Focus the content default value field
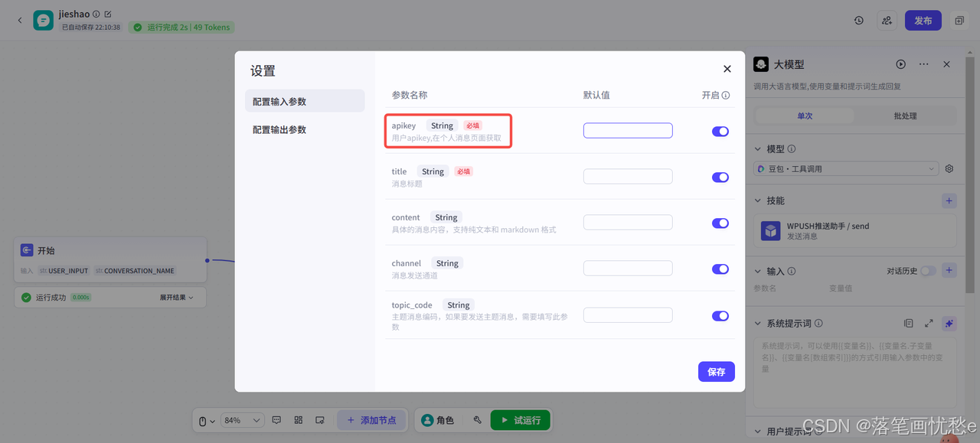 point(628,223)
